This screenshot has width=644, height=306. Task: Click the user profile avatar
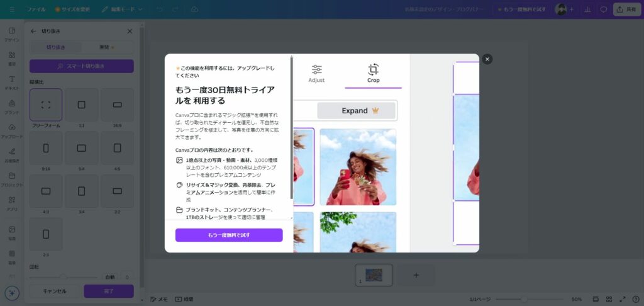(560, 9)
